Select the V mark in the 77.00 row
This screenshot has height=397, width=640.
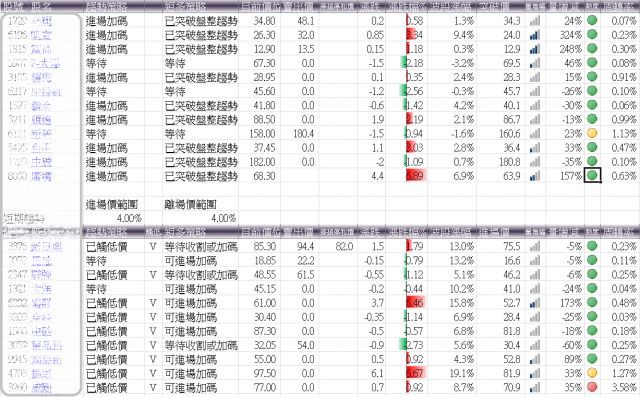click(x=153, y=388)
